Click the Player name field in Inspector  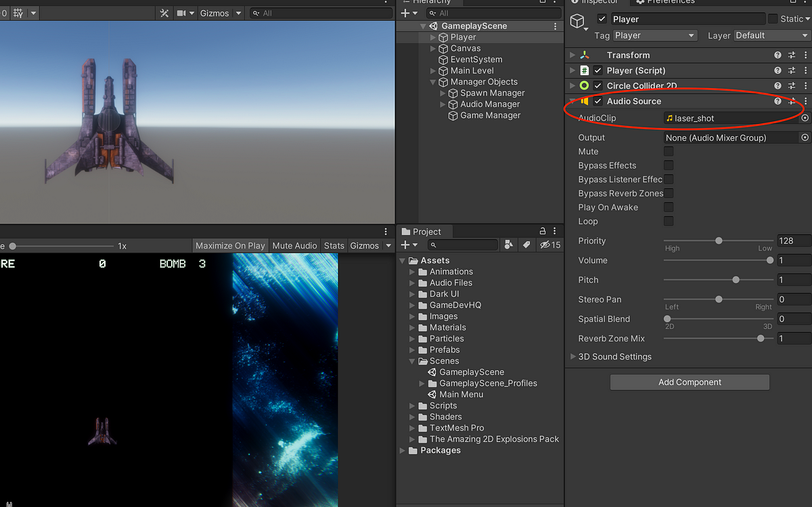point(687,19)
